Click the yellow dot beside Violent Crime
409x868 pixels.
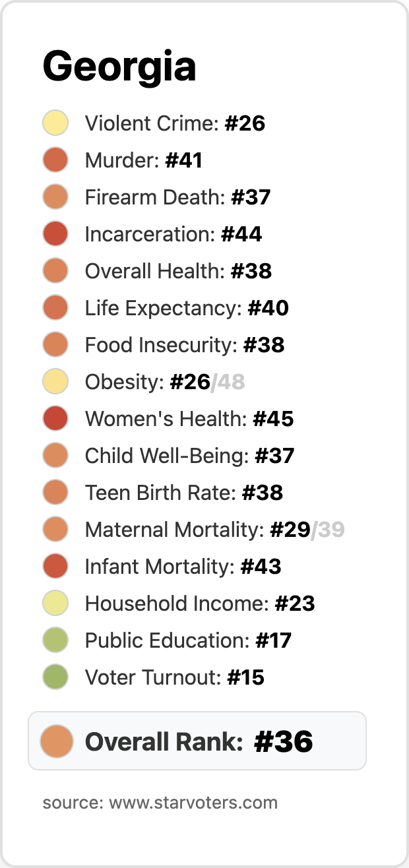(55, 123)
